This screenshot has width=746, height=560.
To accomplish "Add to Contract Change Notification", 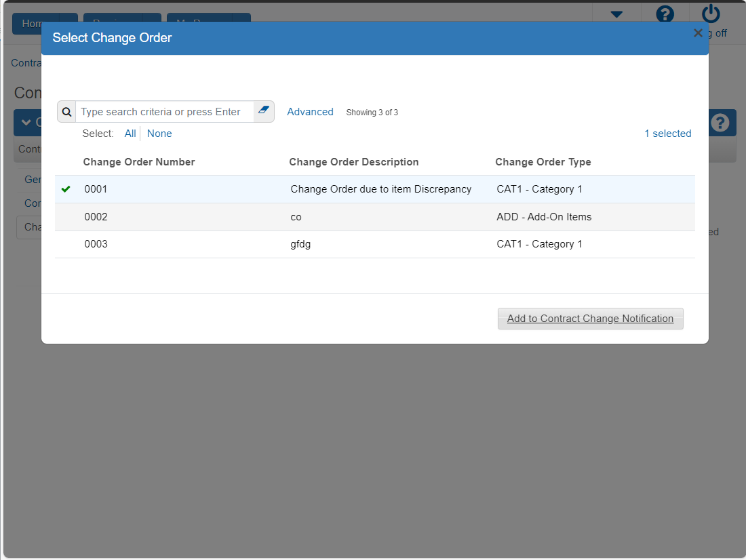I will coord(591,318).
